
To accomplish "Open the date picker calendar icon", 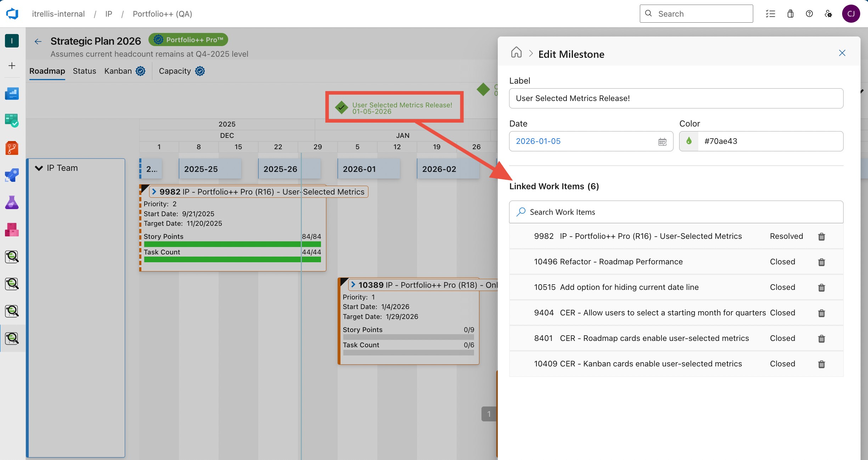I will [662, 141].
